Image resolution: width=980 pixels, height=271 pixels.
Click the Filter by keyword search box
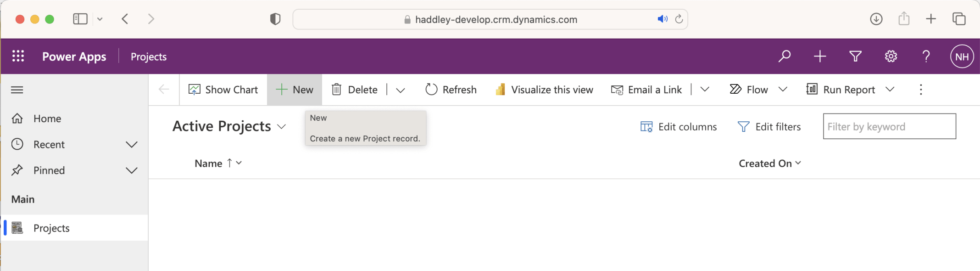889,126
